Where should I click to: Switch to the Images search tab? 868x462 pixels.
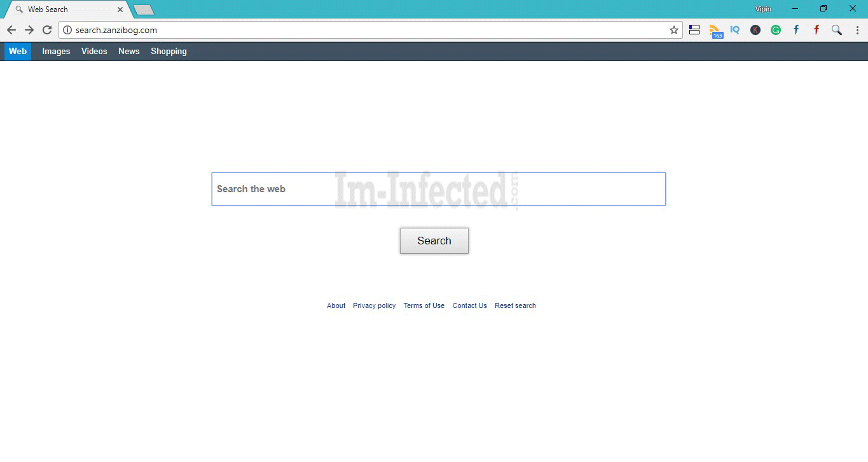(x=56, y=51)
